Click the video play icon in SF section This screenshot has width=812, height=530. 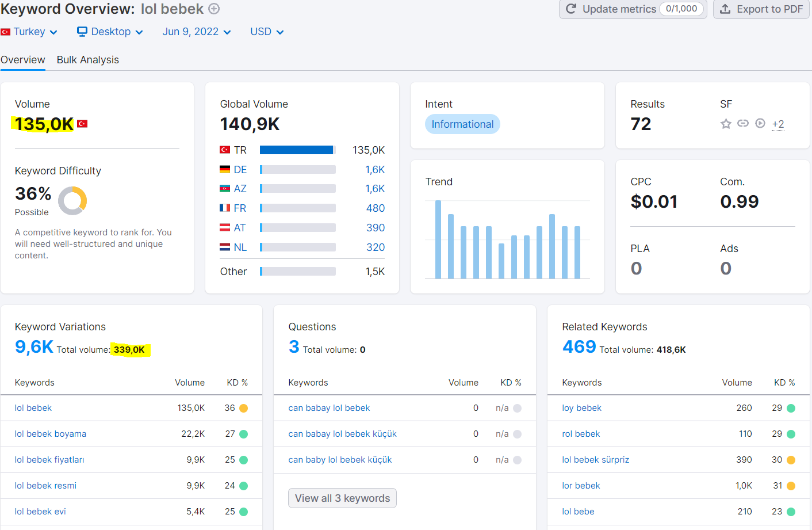click(760, 123)
